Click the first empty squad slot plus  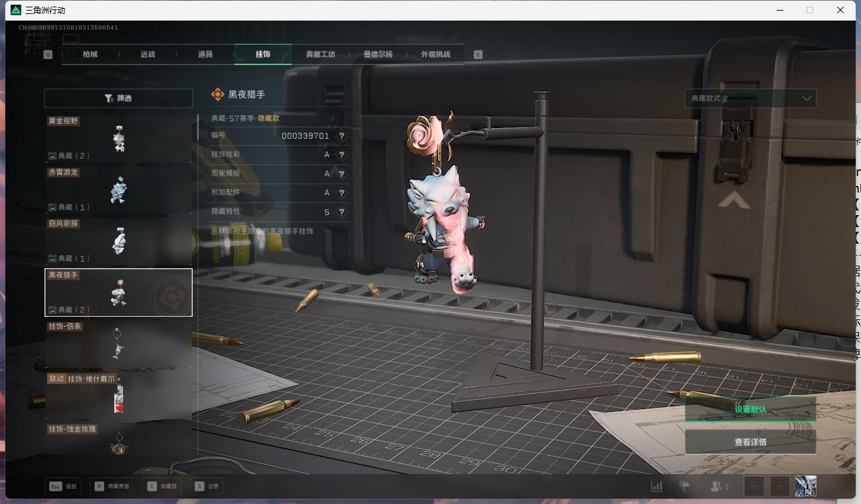point(753,487)
